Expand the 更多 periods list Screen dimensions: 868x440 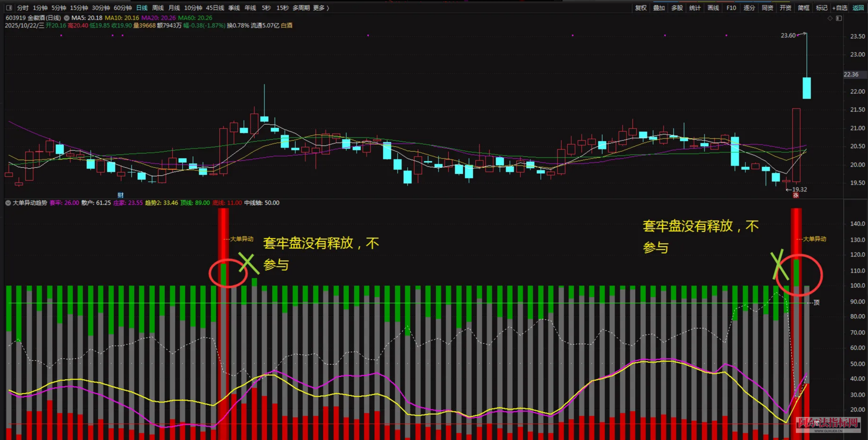[321, 7]
